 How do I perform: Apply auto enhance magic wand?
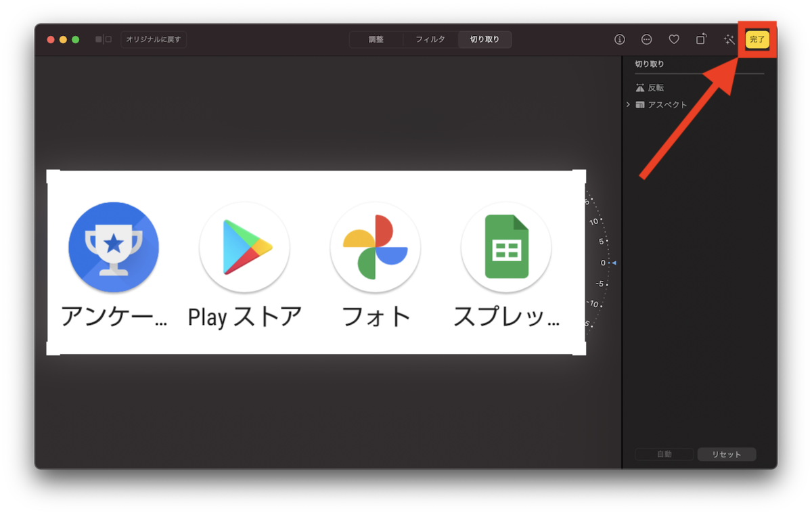coord(729,40)
